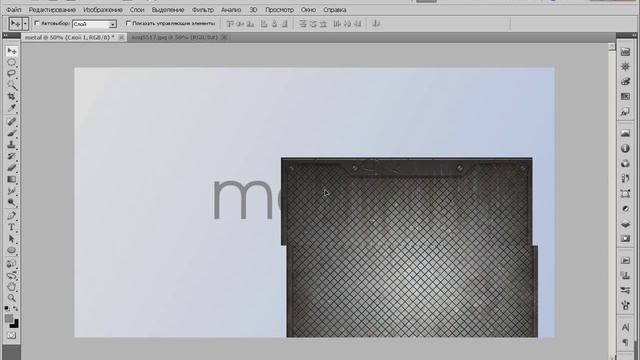Select the Path Selection tool
The image size is (640, 360).
coord(11,239)
